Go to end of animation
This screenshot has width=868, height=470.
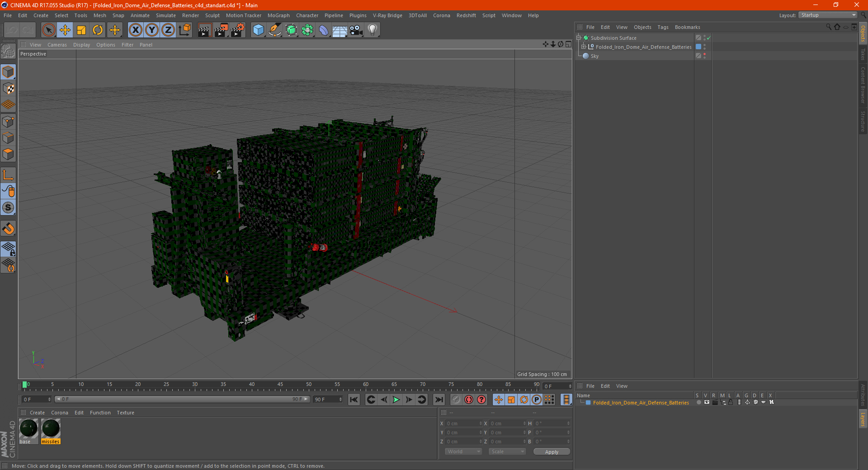tap(439, 399)
